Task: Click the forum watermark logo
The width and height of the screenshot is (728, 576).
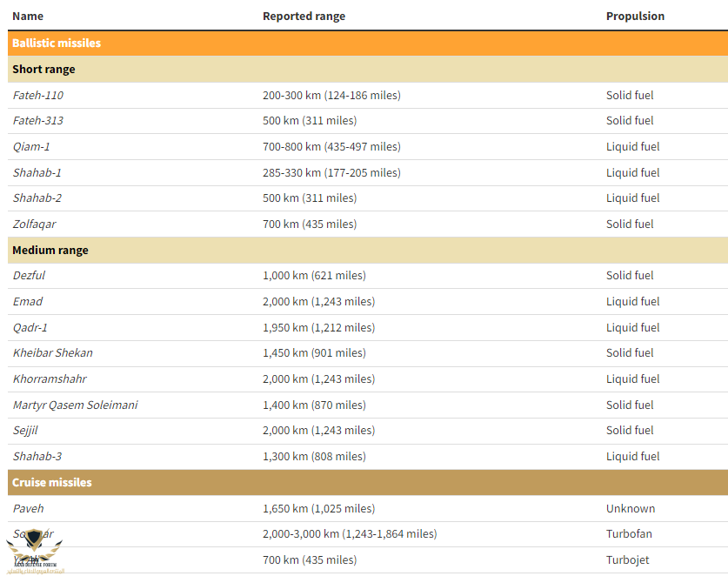Action: (x=33, y=553)
